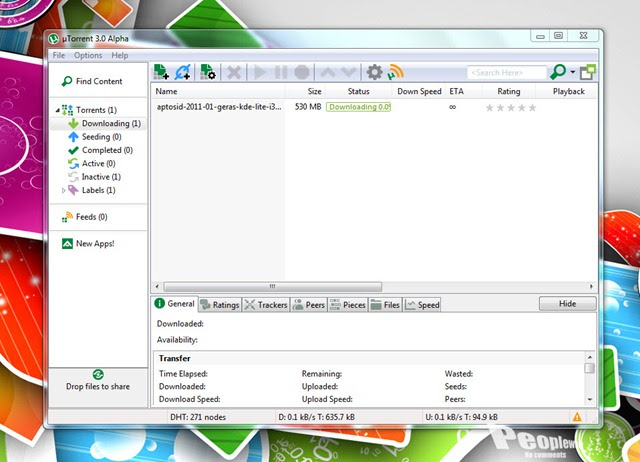This screenshot has height=462, width=640.
Task: Select Seeding (0) category
Action: pos(95,137)
